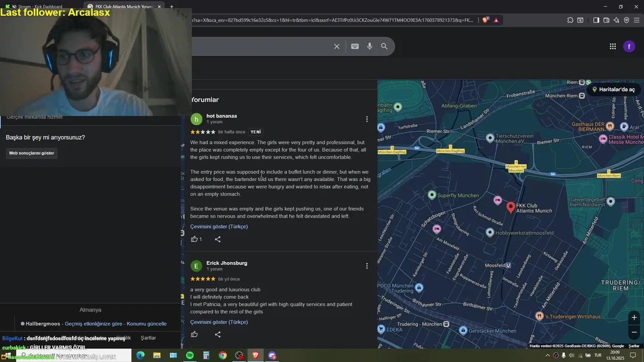Select the Hobbywerkstattmoosfeld map marker
The height and width of the screenshot is (362, 644).
[x=490, y=232]
